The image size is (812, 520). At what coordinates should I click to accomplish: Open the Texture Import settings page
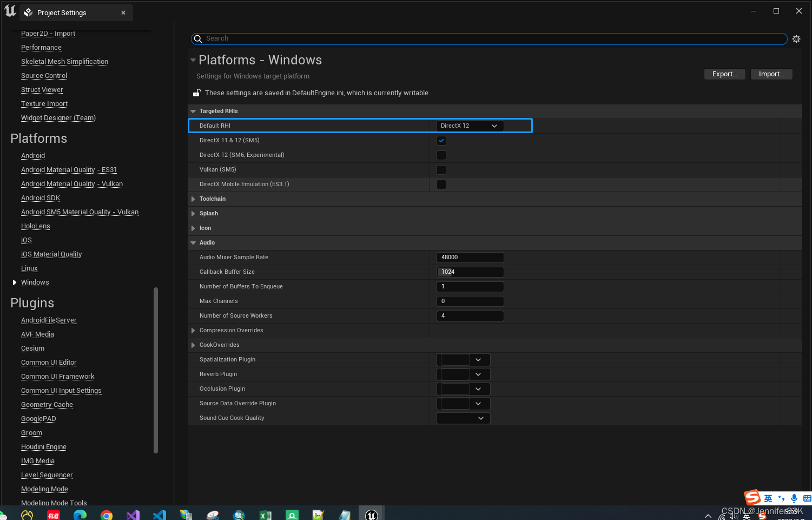pos(44,103)
